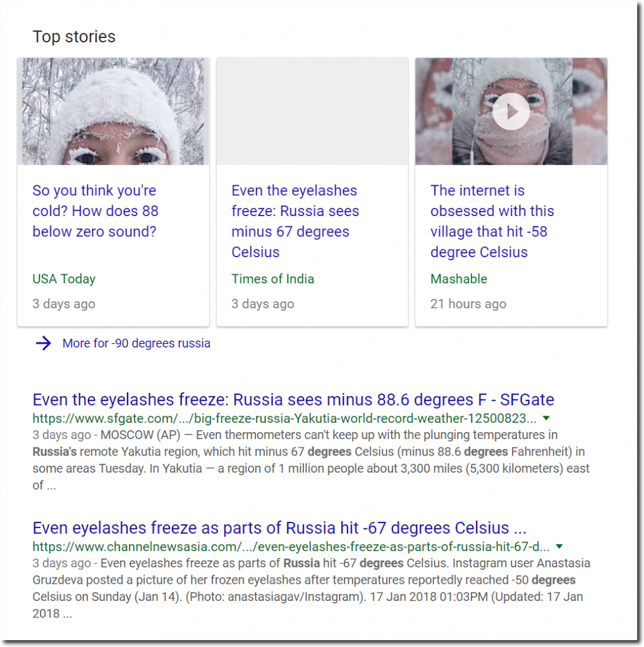
Task: Click the 'Times of India' source label
Action: [272, 279]
